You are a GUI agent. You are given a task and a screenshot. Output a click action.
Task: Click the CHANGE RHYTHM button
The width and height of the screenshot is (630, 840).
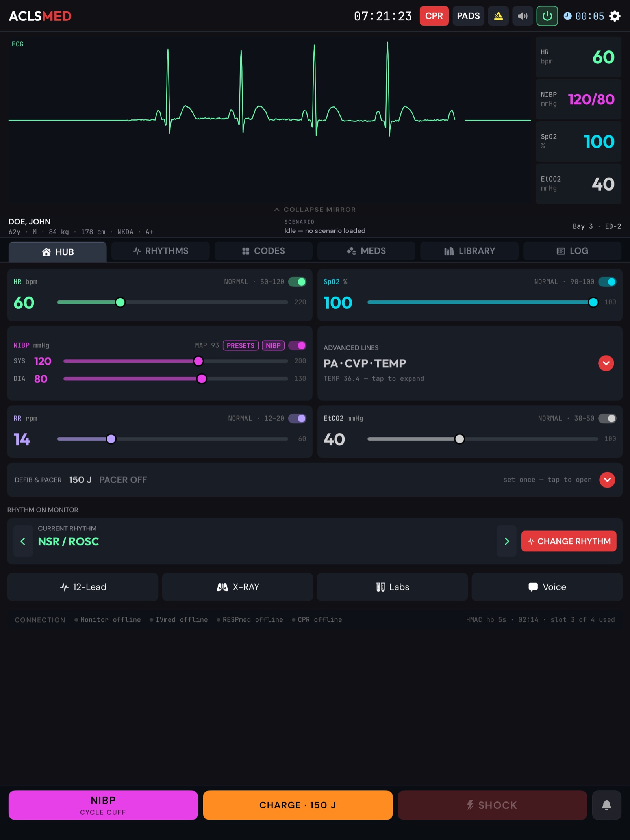click(x=569, y=541)
